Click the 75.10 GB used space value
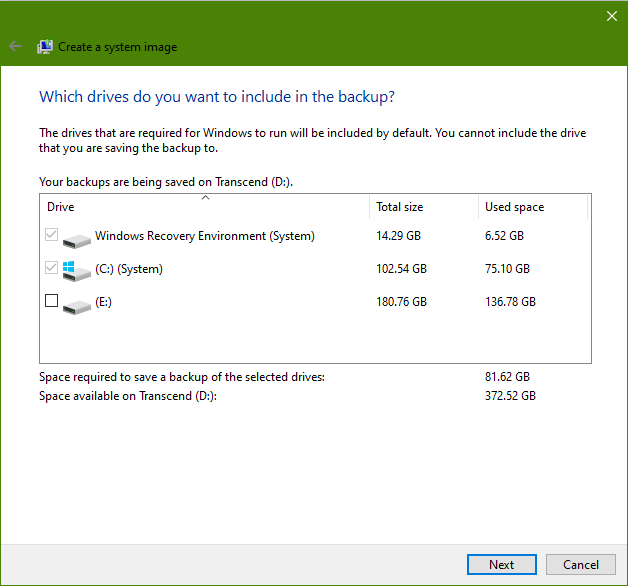 [507, 268]
